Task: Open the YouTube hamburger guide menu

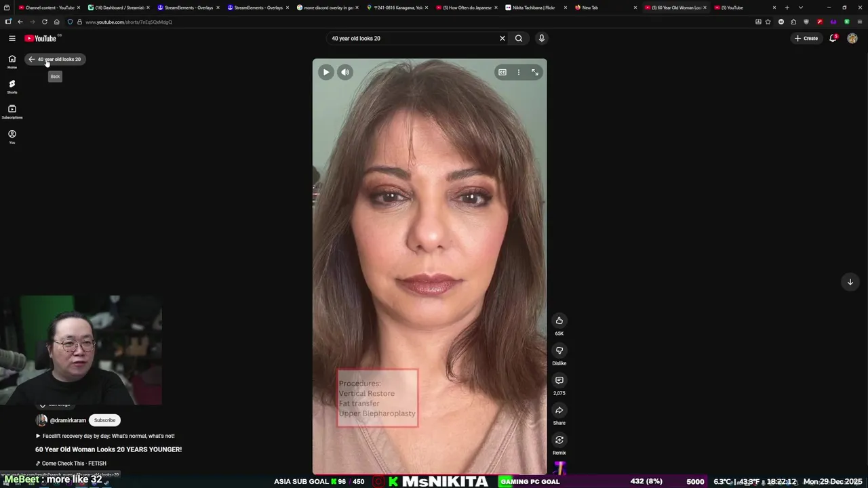Action: (12, 39)
